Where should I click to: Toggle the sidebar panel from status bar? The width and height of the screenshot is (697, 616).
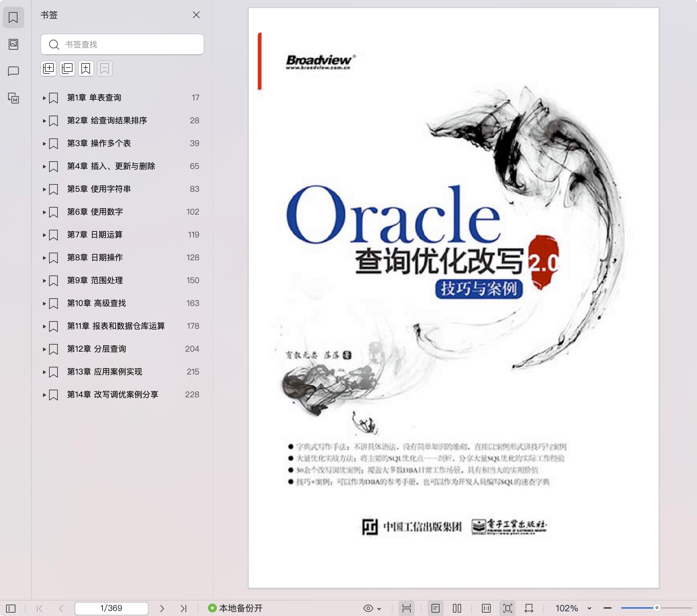[11, 608]
